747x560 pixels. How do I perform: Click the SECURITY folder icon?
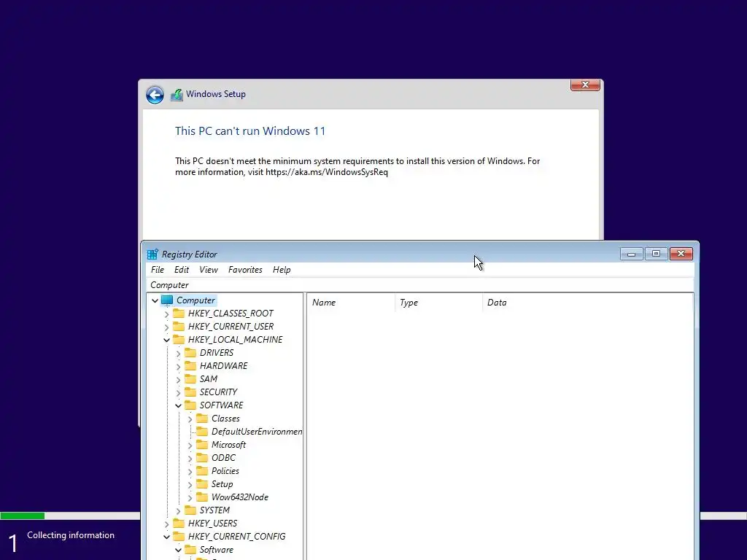pos(190,392)
